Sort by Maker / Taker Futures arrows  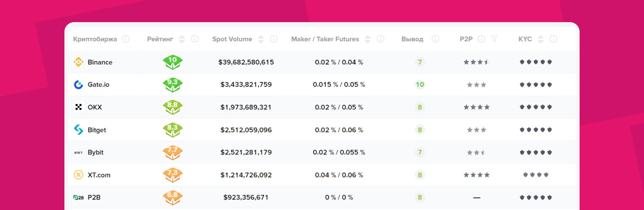368,39
